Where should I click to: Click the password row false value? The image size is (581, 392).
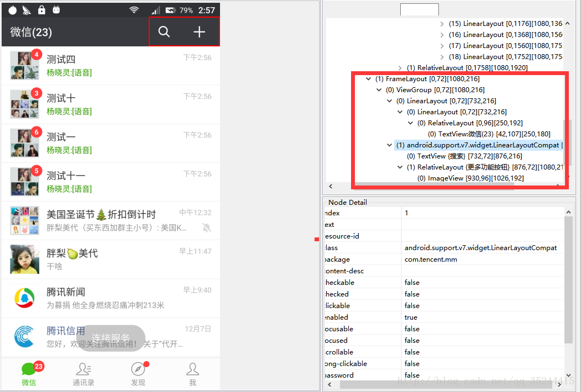(x=412, y=375)
